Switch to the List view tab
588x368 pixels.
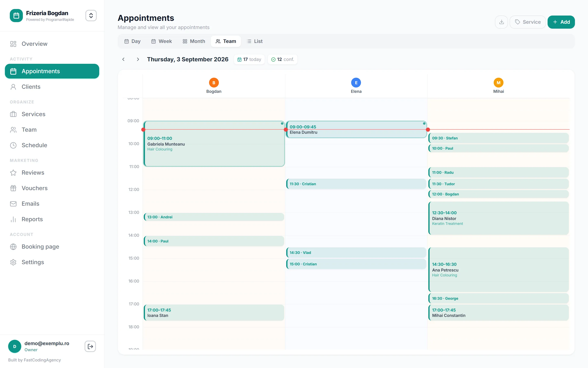(x=255, y=41)
